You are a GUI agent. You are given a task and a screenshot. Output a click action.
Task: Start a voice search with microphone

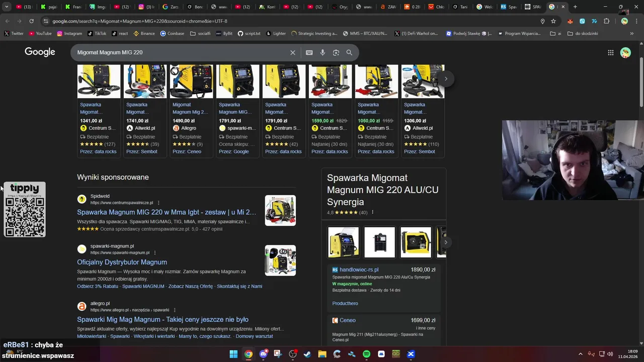[x=323, y=52]
